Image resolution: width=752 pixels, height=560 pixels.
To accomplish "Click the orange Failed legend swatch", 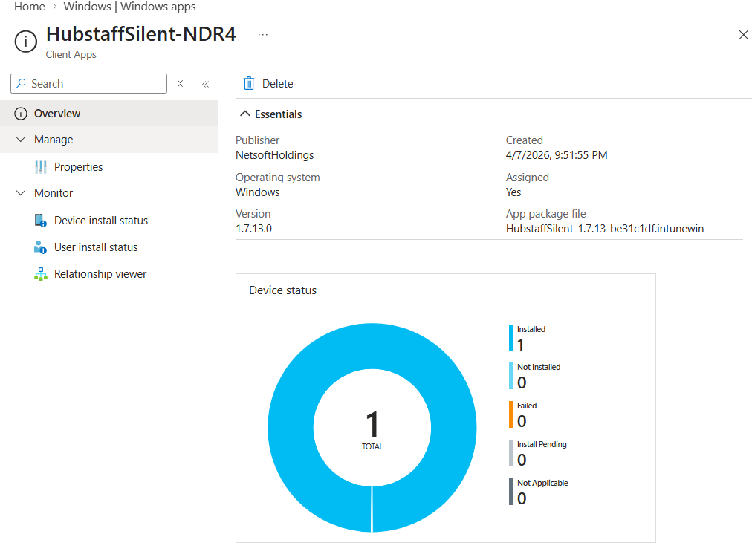I will click(510, 414).
